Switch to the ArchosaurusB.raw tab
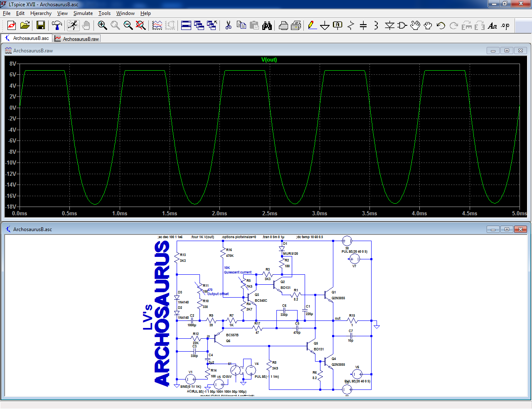This screenshot has height=409, width=532. [x=76, y=39]
